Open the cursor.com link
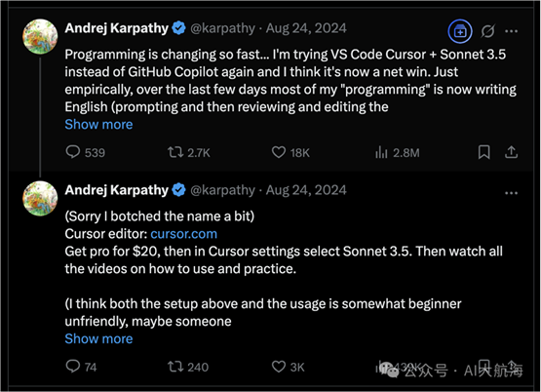 pyautogui.click(x=184, y=234)
